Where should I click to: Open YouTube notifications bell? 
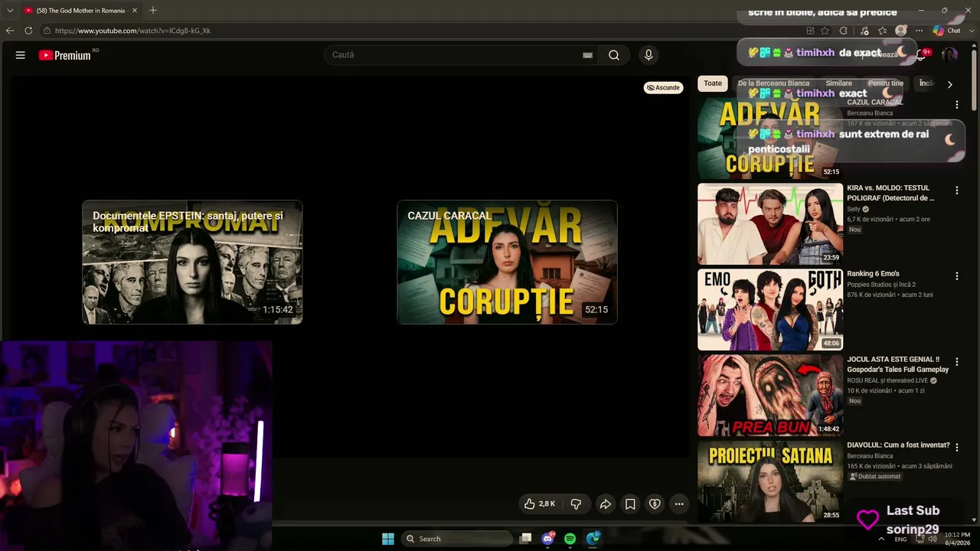[x=922, y=55]
